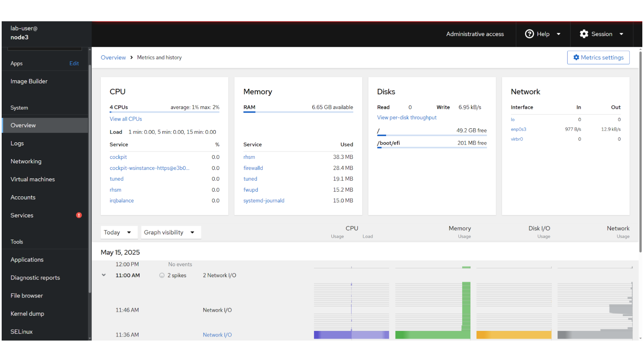Click Administrative access button
This screenshot has width=644, height=362.
pyautogui.click(x=475, y=34)
